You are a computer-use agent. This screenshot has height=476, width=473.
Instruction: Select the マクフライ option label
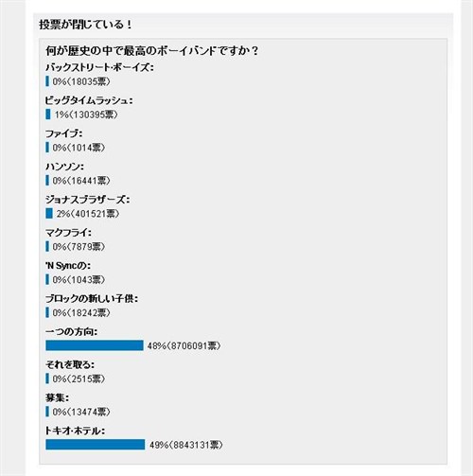(x=68, y=233)
